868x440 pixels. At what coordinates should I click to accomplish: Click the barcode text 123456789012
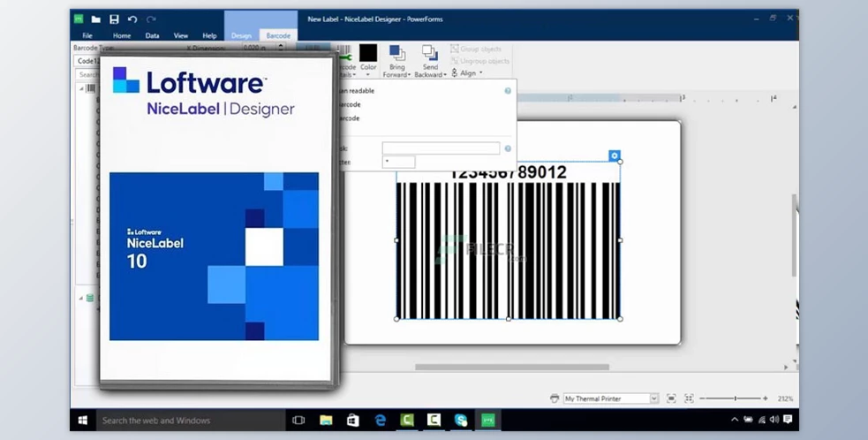coord(509,172)
